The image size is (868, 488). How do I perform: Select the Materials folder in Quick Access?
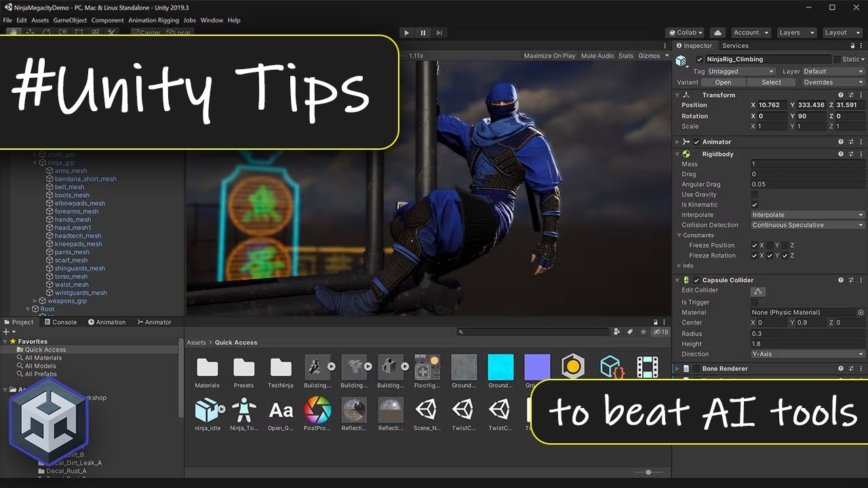click(207, 373)
